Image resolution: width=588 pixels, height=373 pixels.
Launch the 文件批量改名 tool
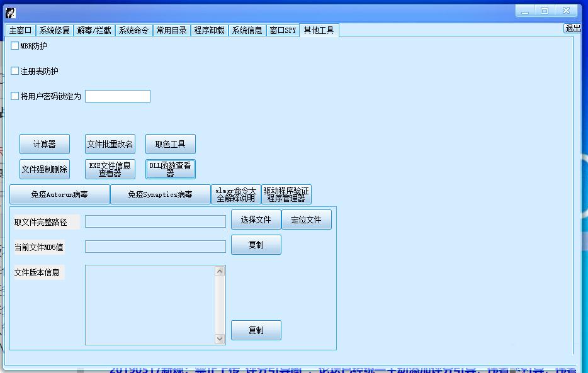coord(110,144)
